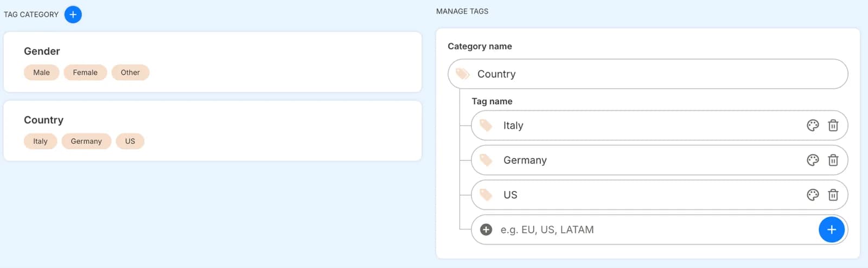Edit the US tag name field
Image resolution: width=868 pixels, height=268 pixels.
(x=659, y=195)
